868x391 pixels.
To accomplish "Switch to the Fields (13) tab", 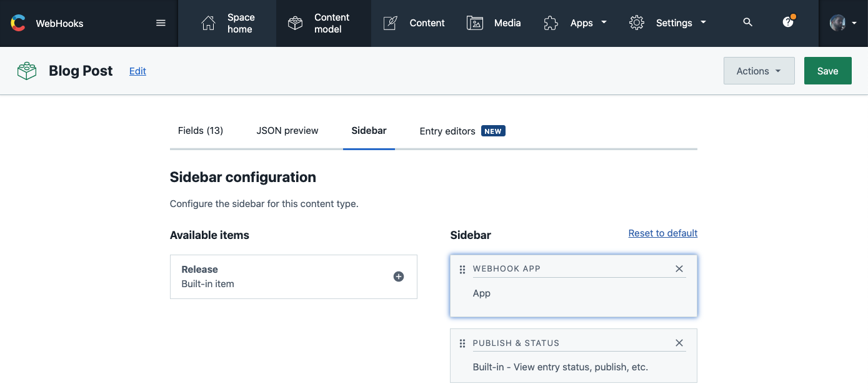I will 201,131.
